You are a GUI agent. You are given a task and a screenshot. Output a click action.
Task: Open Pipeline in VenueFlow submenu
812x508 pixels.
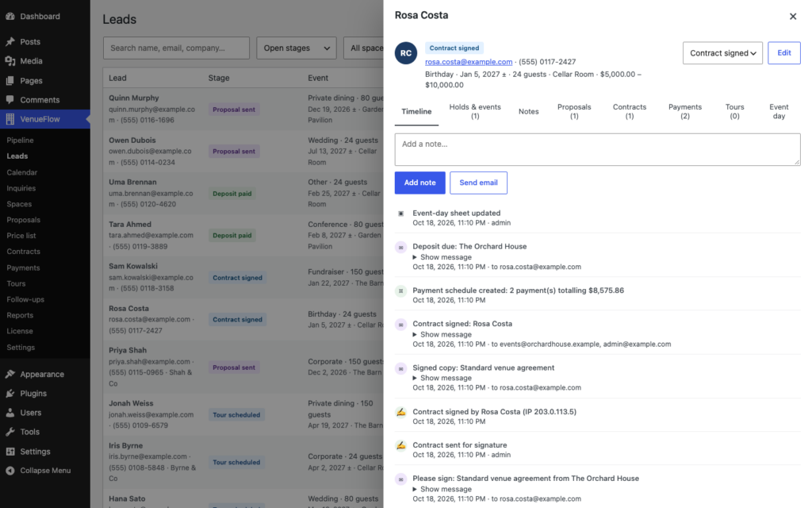point(20,140)
